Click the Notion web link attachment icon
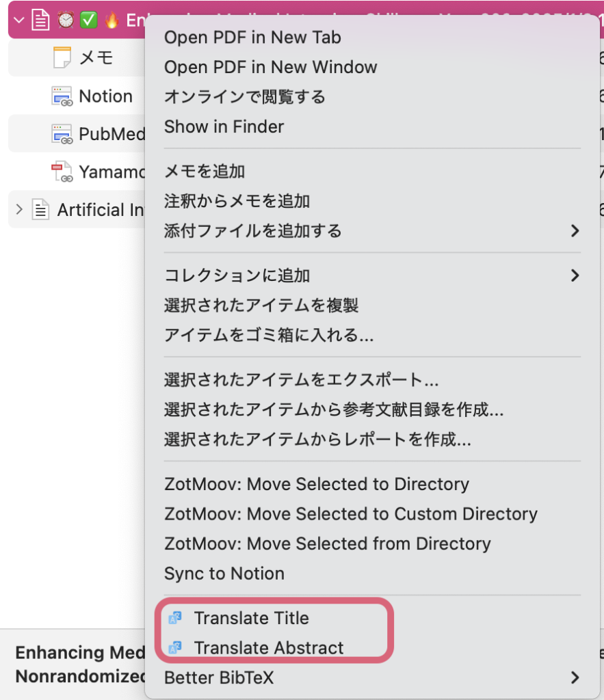The height and width of the screenshot is (700, 604). point(62,96)
